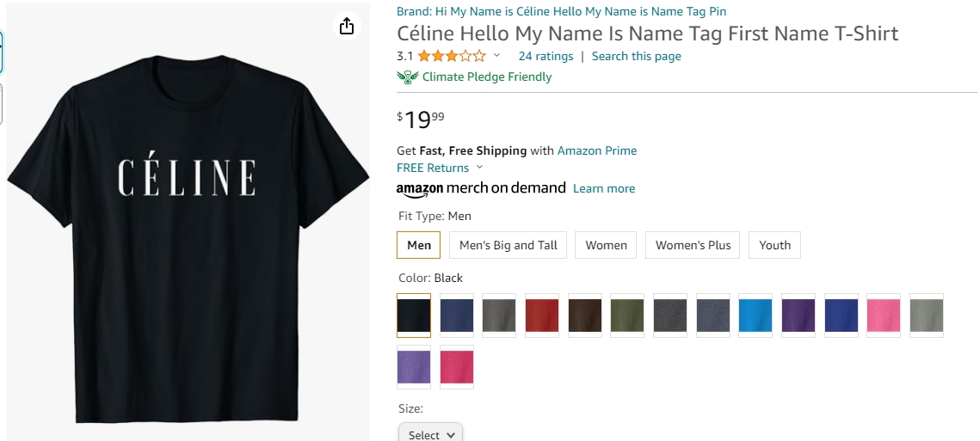Click the Climate Pledge Friendly badge icon

[x=407, y=77]
